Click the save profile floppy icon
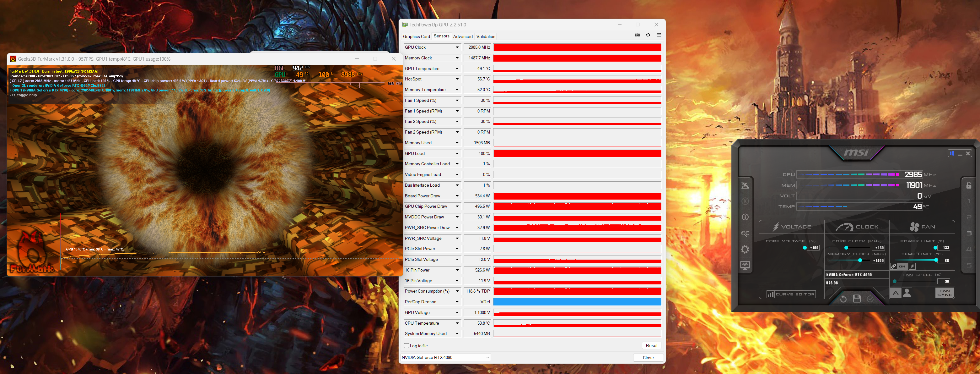Viewport: 980px width, 374px height. point(857,299)
